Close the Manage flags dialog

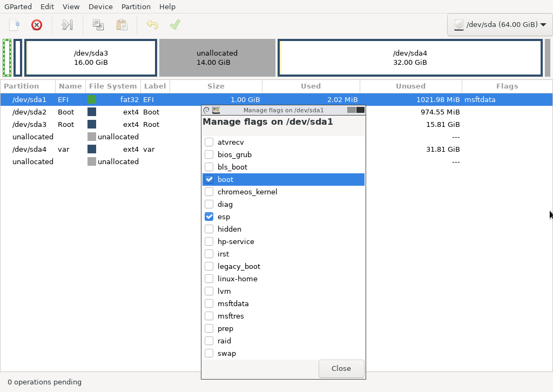[x=341, y=368]
